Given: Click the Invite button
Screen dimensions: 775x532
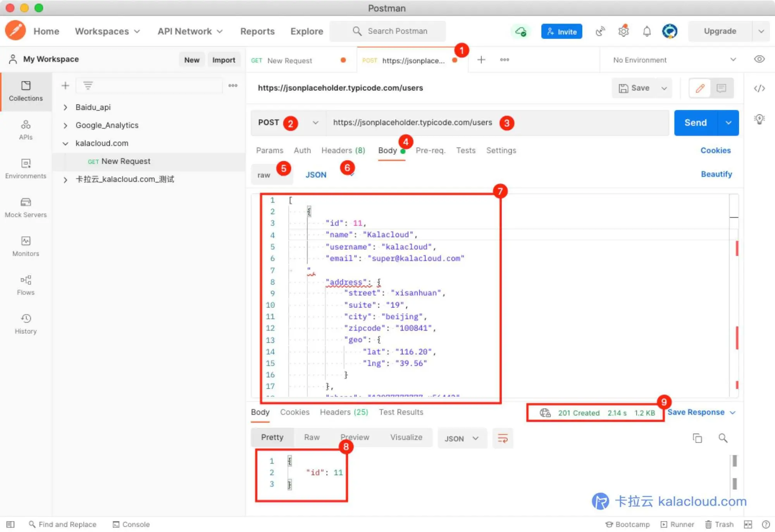Looking at the screenshot, I should tap(561, 31).
